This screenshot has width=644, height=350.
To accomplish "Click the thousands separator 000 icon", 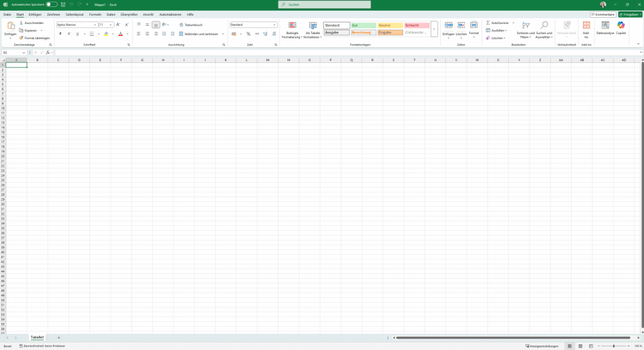I will click(x=257, y=34).
